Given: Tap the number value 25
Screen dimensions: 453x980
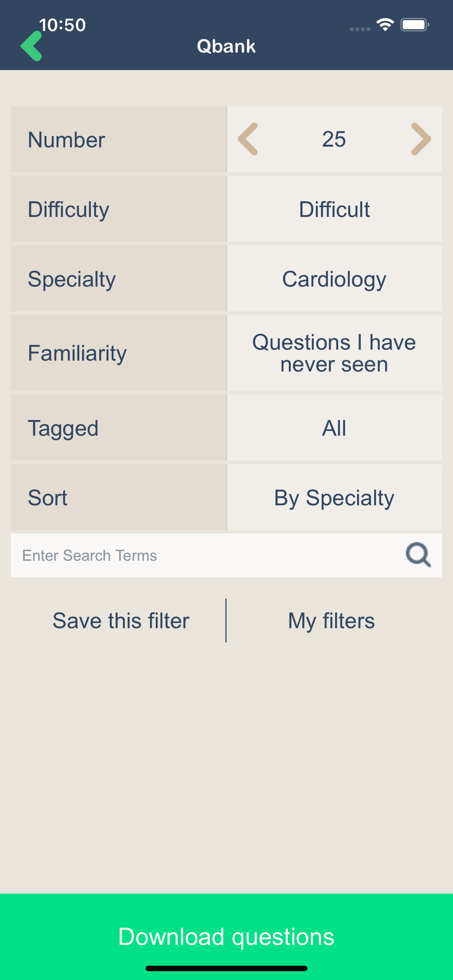Looking at the screenshot, I should click(334, 139).
